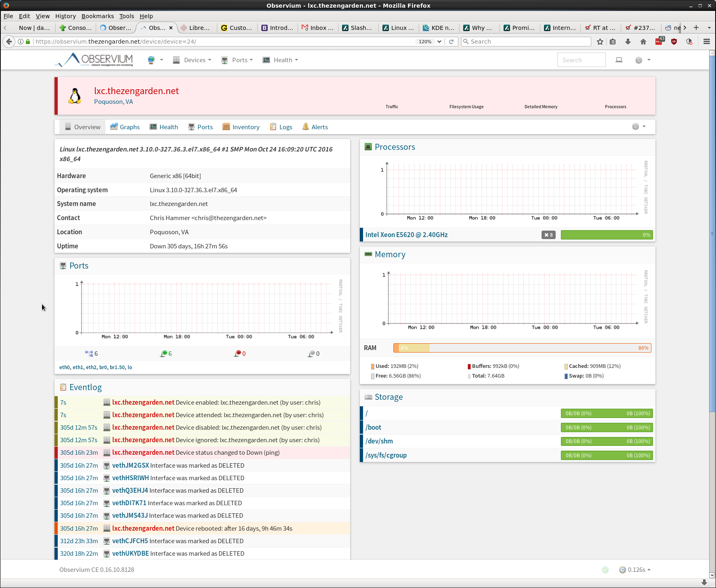Viewport: 716px width, 588px height.
Task: Open the Poquoson, VA location link
Action: click(113, 102)
